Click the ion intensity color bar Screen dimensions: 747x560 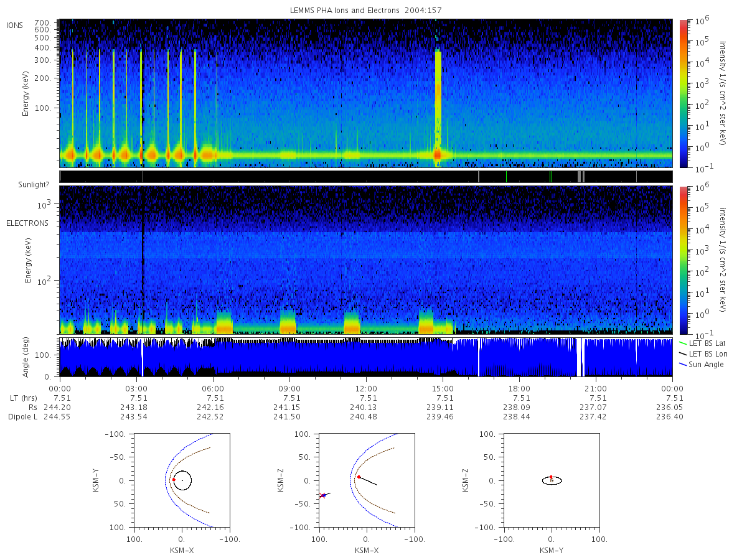point(683,93)
